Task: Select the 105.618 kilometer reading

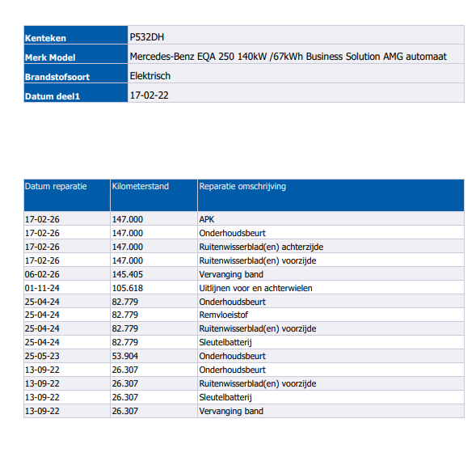Action: pyautogui.click(x=128, y=288)
